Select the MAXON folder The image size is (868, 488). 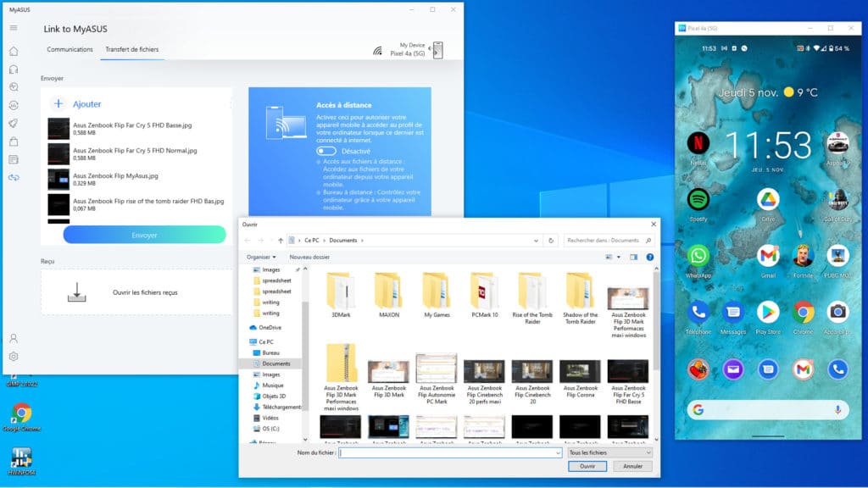pos(388,295)
